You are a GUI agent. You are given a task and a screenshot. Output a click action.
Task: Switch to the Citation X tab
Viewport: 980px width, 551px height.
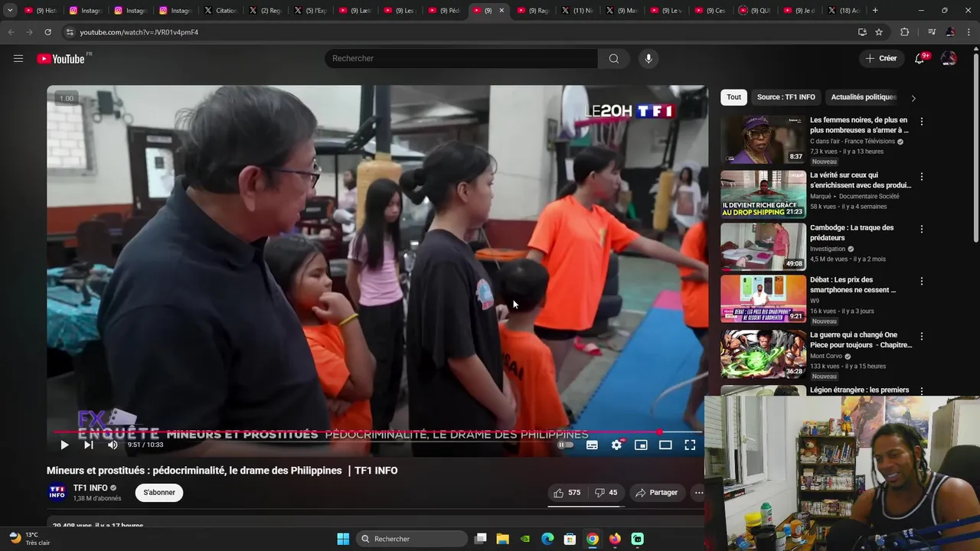coord(220,11)
